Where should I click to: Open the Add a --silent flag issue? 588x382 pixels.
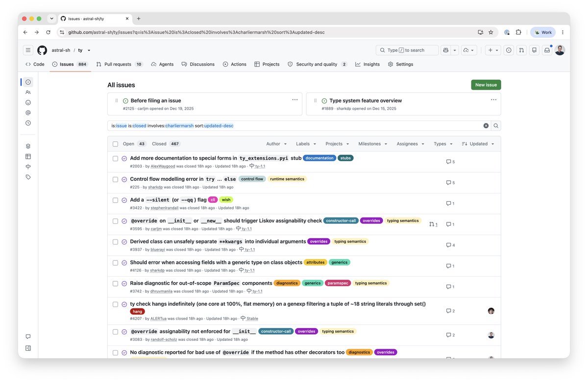tap(168, 200)
